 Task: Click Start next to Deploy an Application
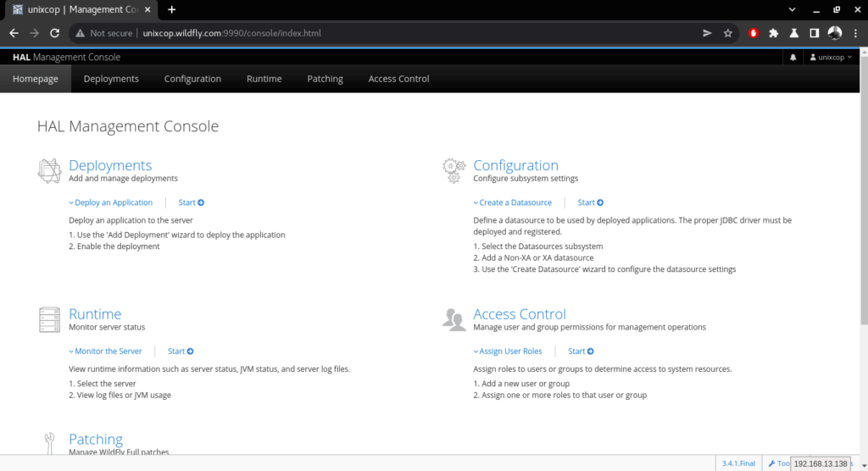(x=191, y=202)
